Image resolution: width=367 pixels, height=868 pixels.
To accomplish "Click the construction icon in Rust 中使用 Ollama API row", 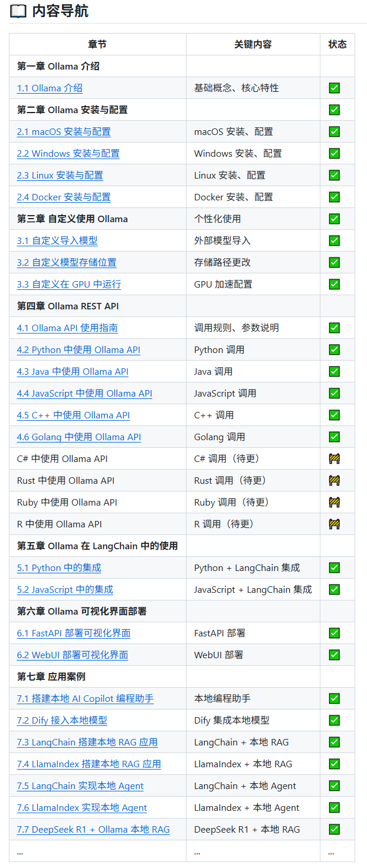I will point(334,480).
